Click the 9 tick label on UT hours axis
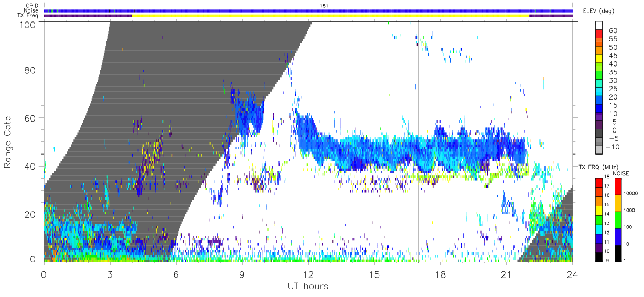Viewport: 644px width, 297px height. [242, 274]
